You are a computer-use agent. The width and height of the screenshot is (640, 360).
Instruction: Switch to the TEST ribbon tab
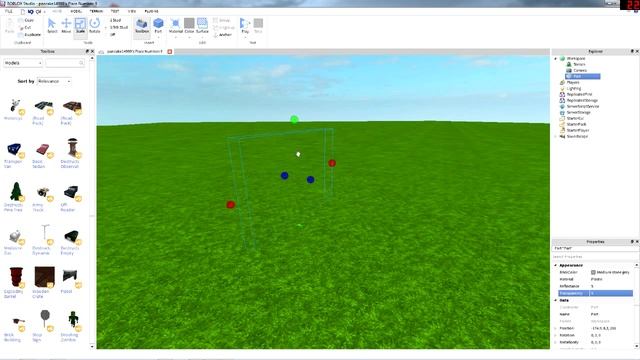coord(115,11)
